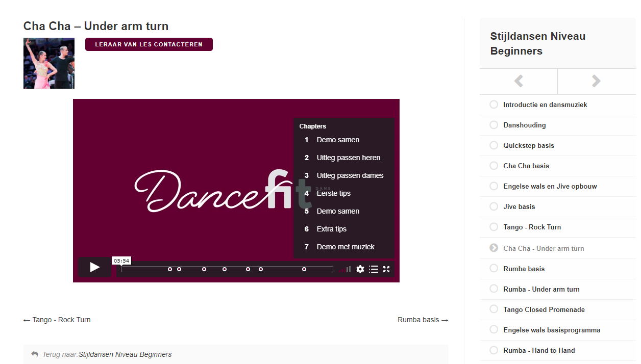Viewport: 641px width, 364px height.
Task: Go to previous lesson using left chevron
Action: [519, 81]
